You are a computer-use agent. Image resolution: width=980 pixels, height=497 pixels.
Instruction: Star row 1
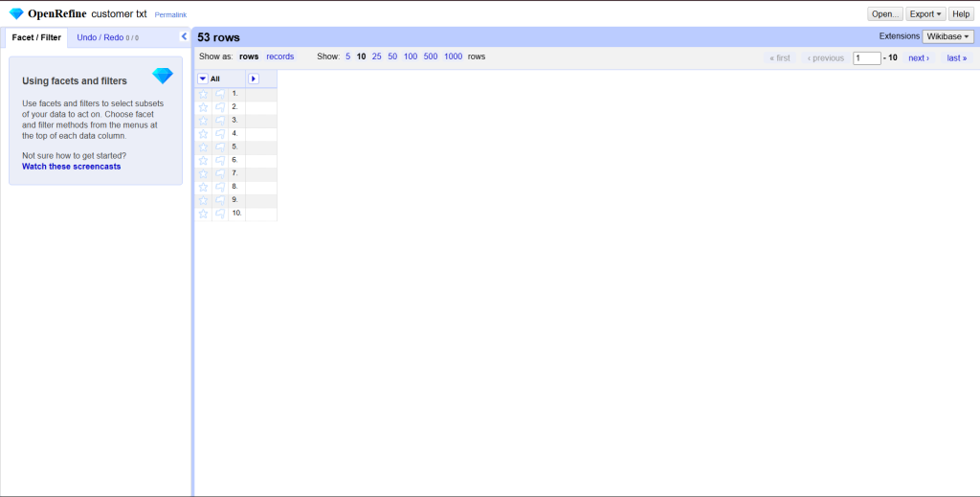[203, 94]
